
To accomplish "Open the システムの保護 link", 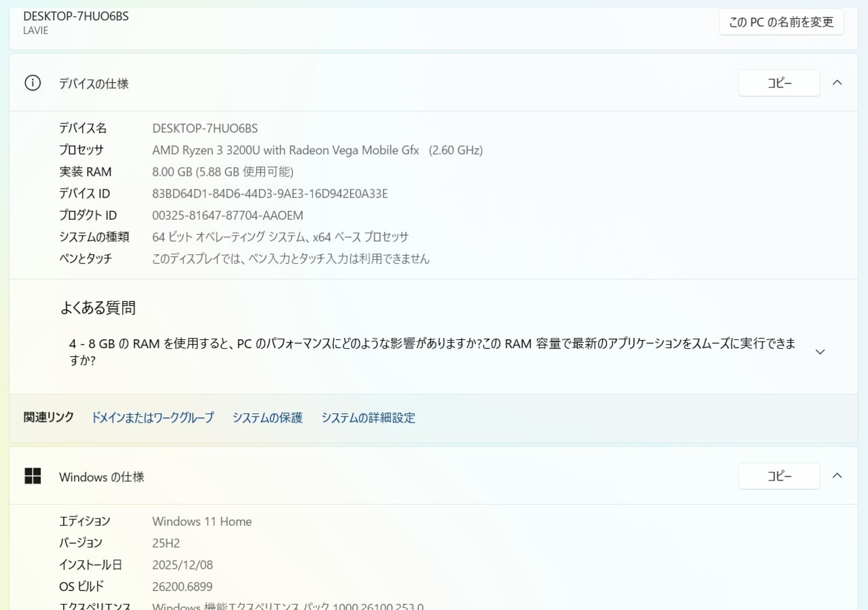I will click(267, 418).
